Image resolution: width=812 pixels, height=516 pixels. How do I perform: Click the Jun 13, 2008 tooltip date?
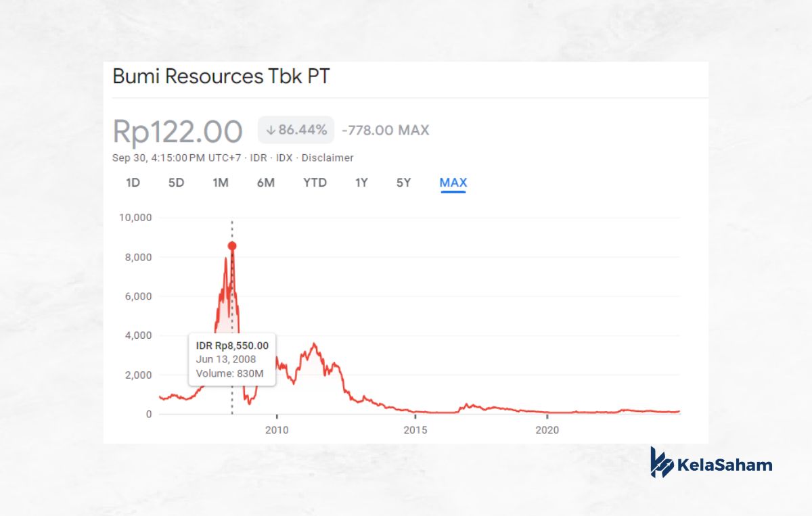click(226, 359)
